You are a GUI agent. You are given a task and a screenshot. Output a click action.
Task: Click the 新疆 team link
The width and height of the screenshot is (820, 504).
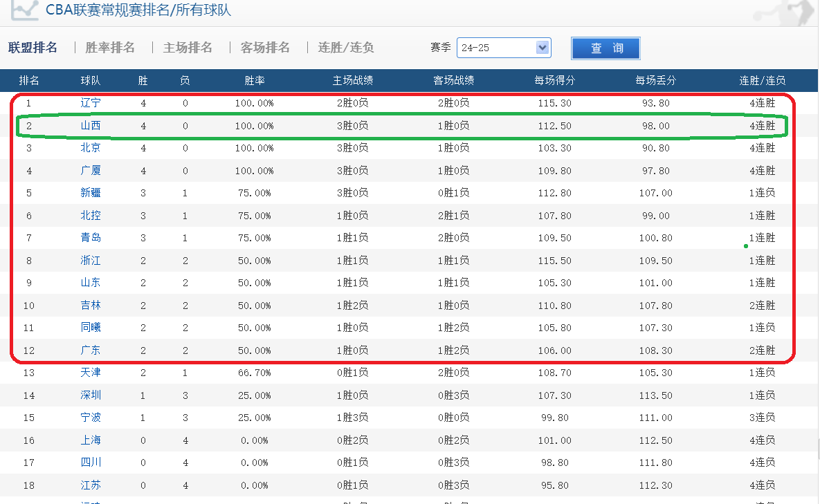[x=91, y=193]
